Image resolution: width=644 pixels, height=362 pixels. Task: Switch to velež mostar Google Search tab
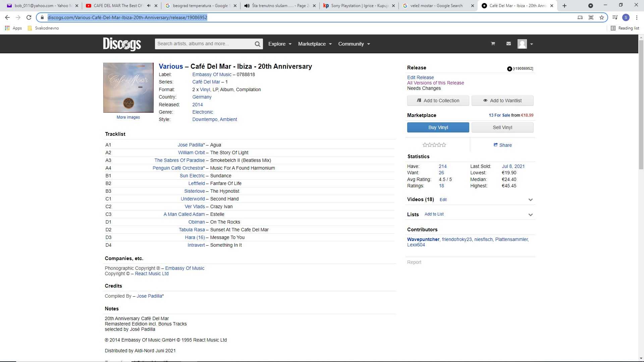(438, 6)
